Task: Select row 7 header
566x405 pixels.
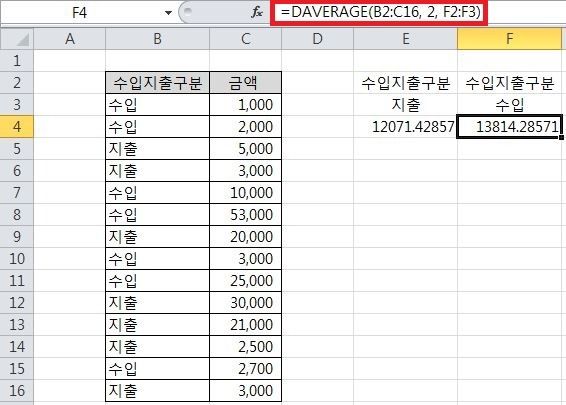Action: (17, 193)
